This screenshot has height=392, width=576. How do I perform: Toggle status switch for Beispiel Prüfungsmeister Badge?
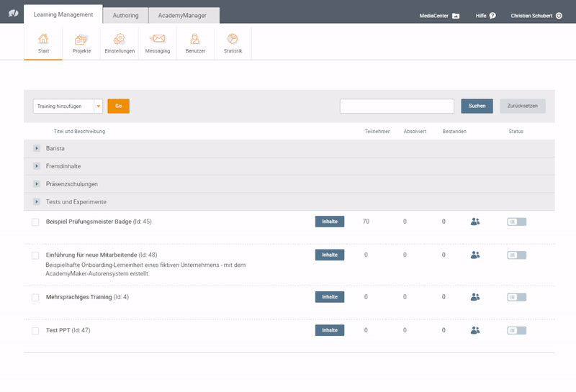point(516,222)
